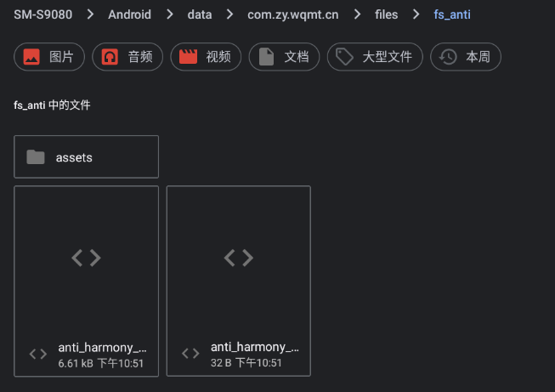
Task: Click small code icon of 32 B file
Action: pos(191,354)
